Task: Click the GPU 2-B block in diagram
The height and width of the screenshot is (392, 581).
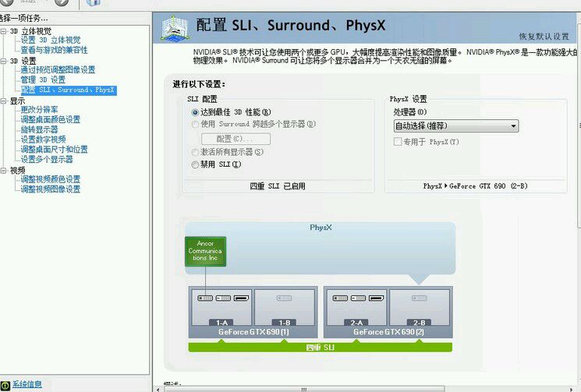Action: 420,307
